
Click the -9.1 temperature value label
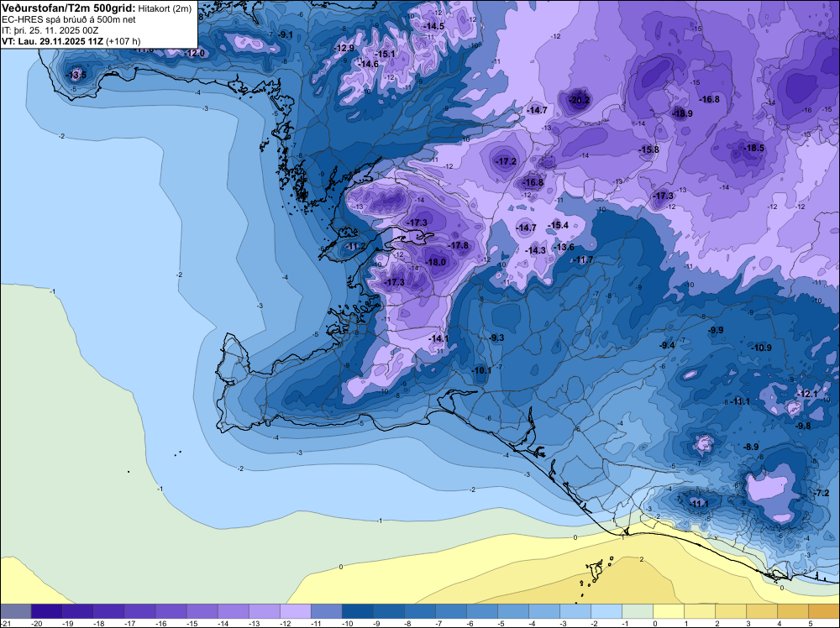pos(286,34)
